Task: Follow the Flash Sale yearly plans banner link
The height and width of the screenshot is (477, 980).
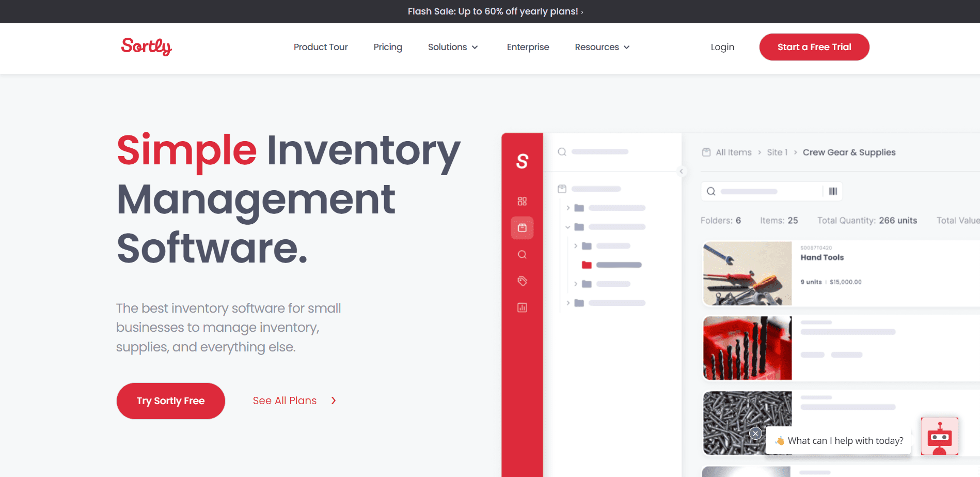Action: tap(495, 11)
